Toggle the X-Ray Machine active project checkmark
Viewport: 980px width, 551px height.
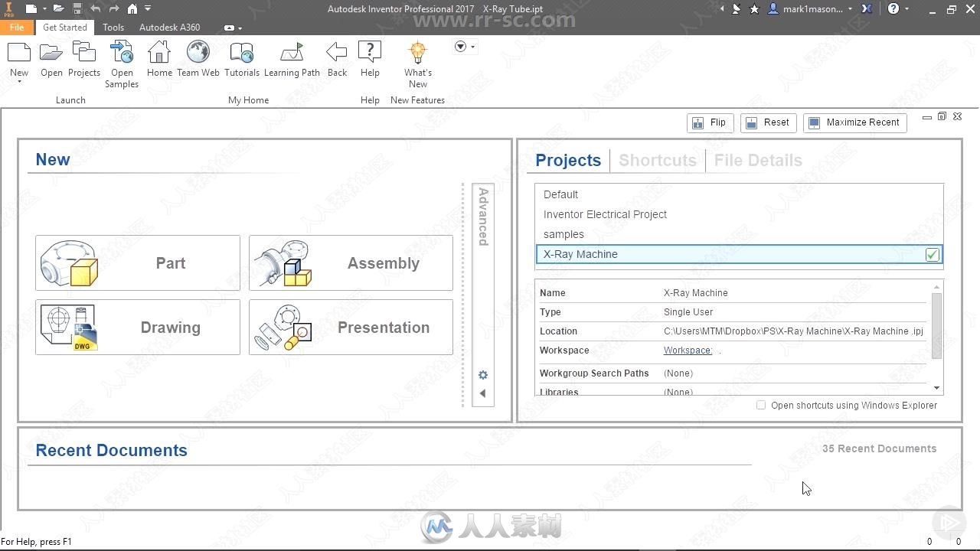[932, 255]
